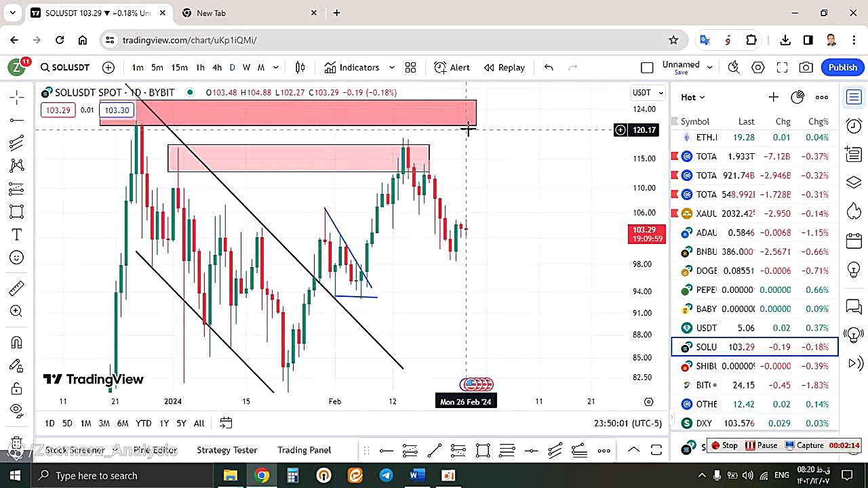Select the YTD date range

tap(143, 423)
